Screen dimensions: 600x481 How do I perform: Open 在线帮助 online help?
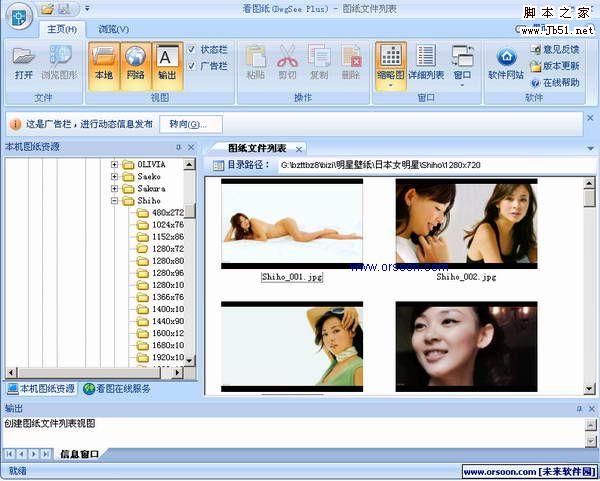coord(555,82)
